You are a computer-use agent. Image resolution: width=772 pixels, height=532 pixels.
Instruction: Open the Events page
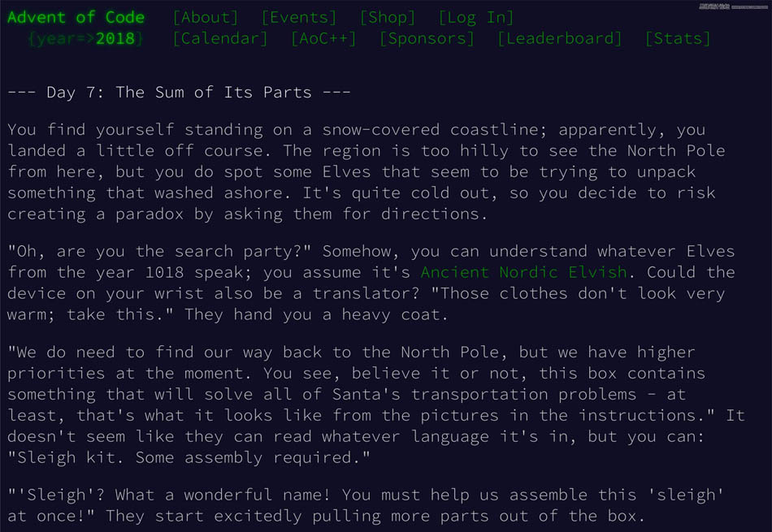pos(298,17)
